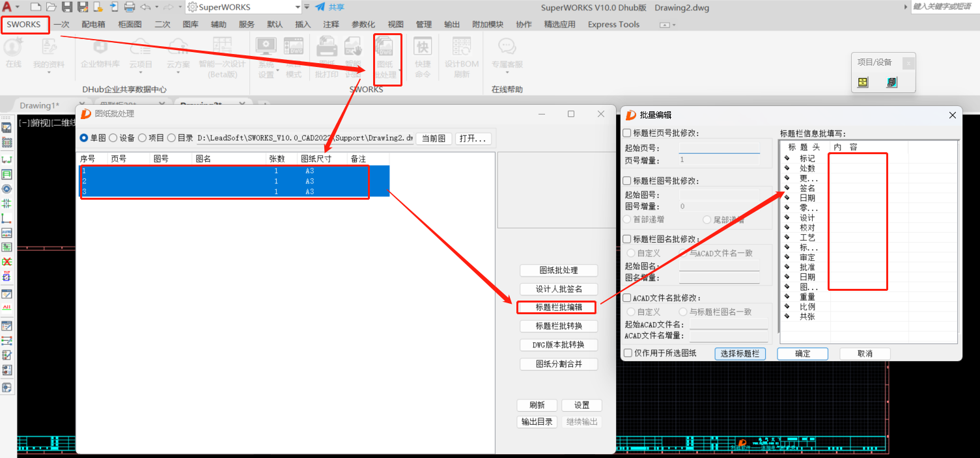Switch to the 柜面图 ribbon tab

coord(130,25)
